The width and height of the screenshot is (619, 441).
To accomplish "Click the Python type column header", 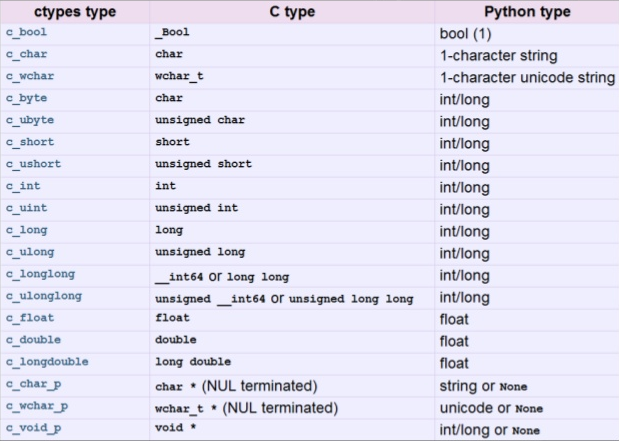I will [x=527, y=12].
